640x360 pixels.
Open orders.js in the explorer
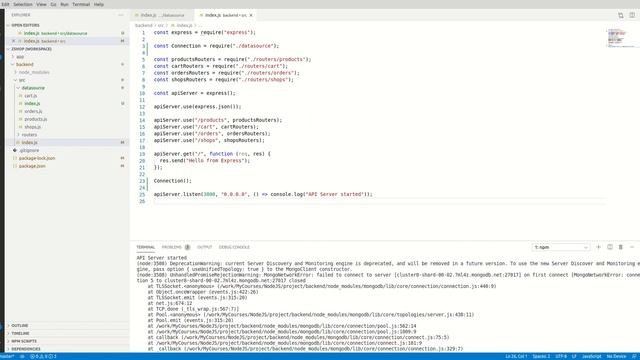point(33,111)
